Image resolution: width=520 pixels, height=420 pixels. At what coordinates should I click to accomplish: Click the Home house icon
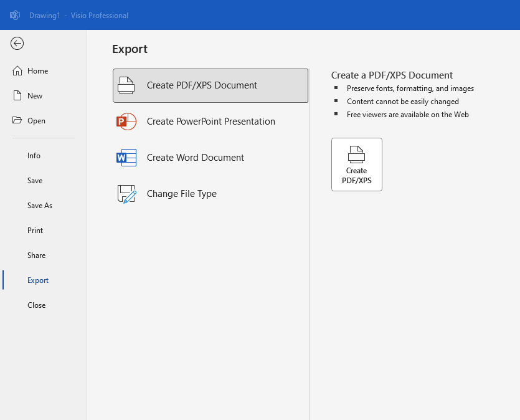[17, 70]
